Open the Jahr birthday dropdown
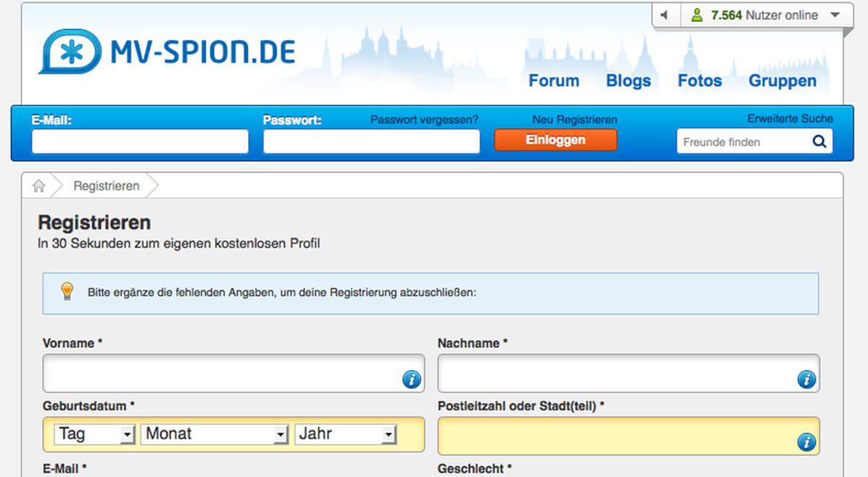Screen dimensions: 868x477 coord(346,434)
